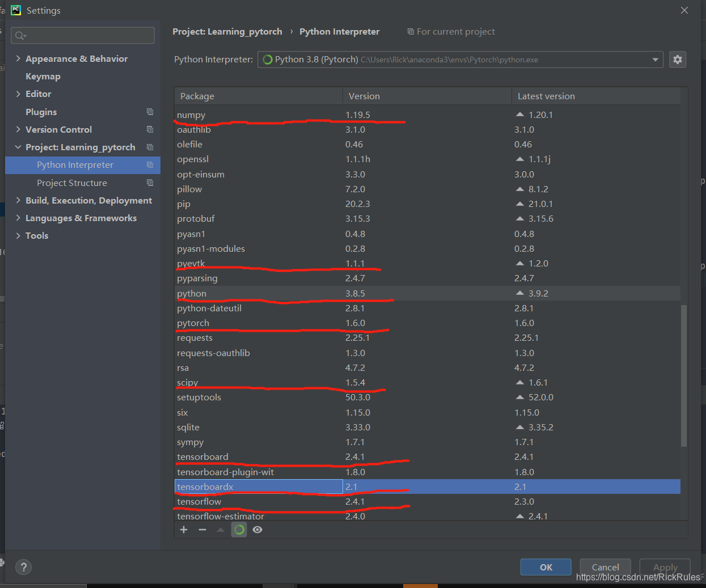Select the tensorboard-plugin-wit package row
Viewport: 706px width, 588px height.
[x=428, y=472]
